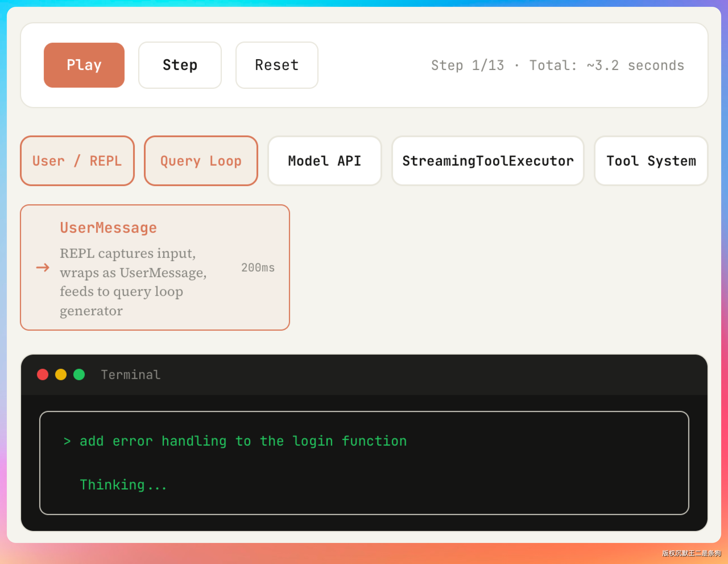Click the red terminal close dot
This screenshot has width=728, height=564.
click(43, 374)
